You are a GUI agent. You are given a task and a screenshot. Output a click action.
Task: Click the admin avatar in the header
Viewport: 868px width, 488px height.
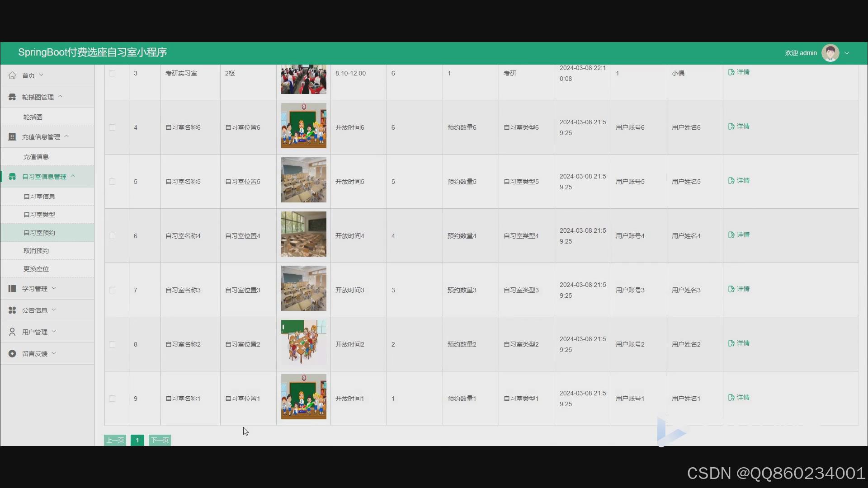(x=830, y=53)
